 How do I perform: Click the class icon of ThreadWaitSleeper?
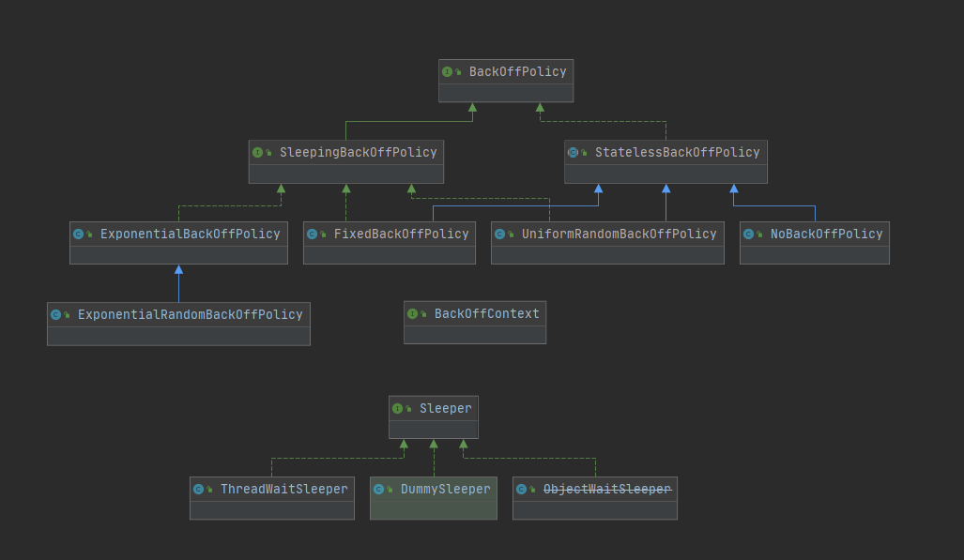pyautogui.click(x=199, y=490)
